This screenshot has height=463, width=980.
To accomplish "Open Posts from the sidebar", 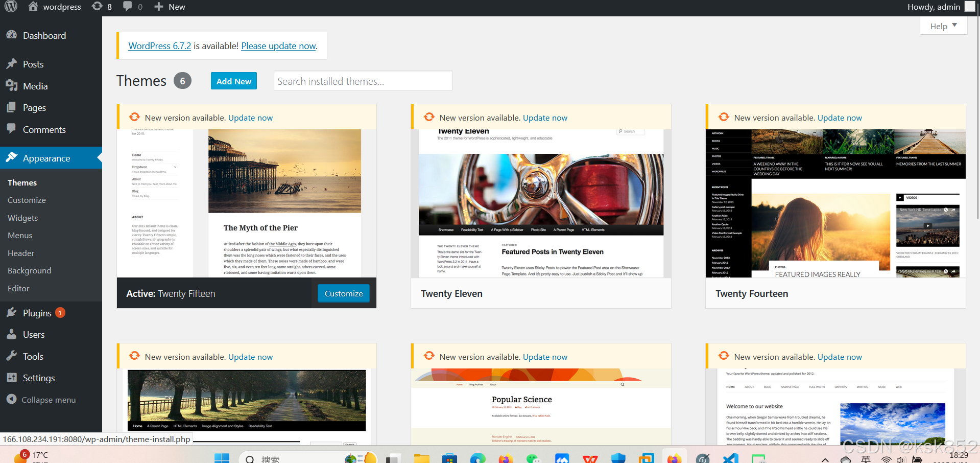I will tap(51, 64).
